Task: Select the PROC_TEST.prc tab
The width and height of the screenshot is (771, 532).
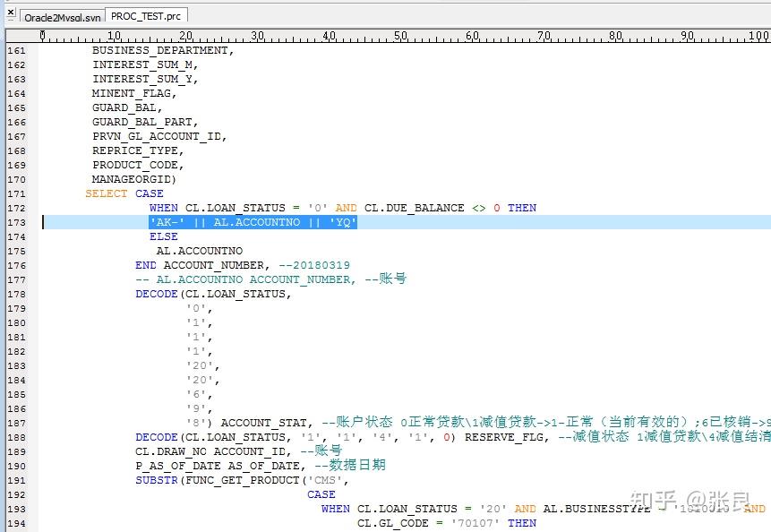Action: coord(145,15)
